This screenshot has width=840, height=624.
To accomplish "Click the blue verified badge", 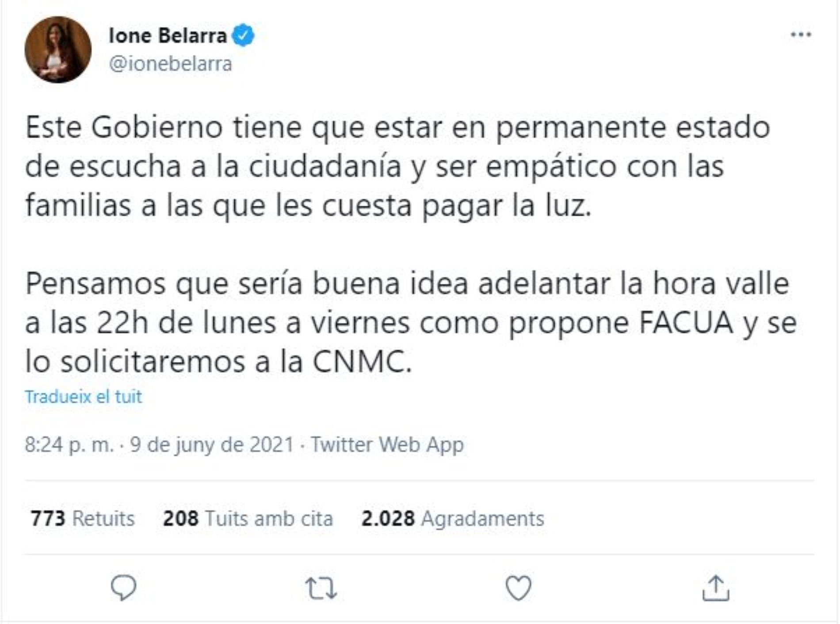I will click(x=243, y=35).
